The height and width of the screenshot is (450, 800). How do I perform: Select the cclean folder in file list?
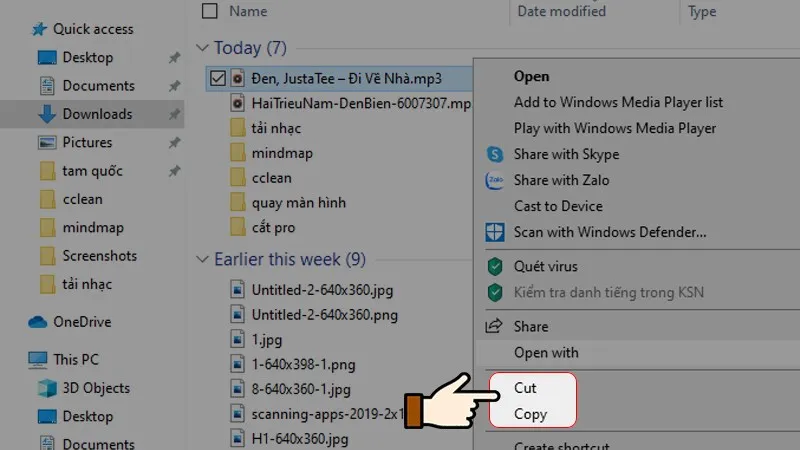(271, 178)
